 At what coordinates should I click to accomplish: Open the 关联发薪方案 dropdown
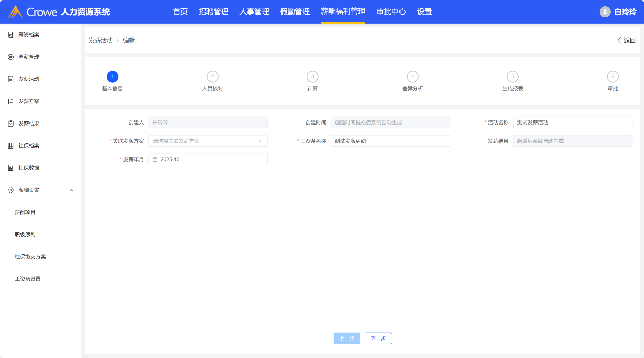pos(208,141)
